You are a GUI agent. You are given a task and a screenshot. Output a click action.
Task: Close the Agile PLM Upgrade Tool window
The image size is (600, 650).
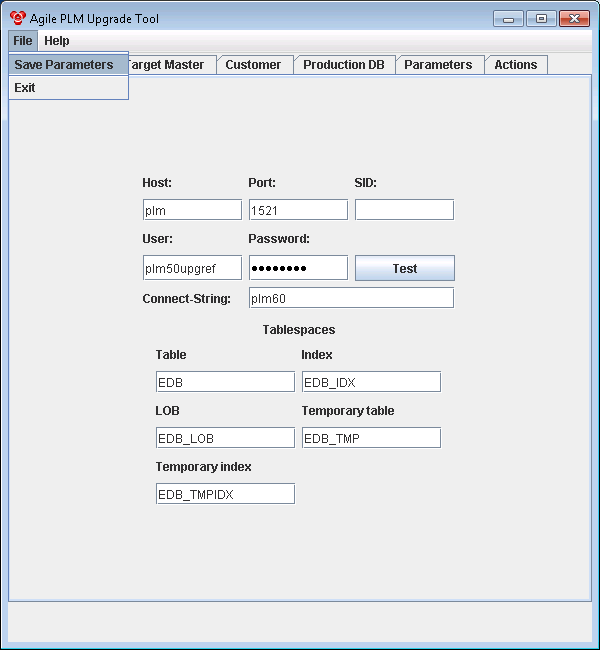point(574,19)
